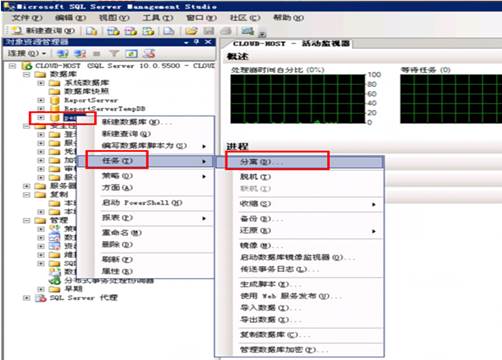502x360 pixels.
Task: Open the 工具 menu
Action: 158,17
